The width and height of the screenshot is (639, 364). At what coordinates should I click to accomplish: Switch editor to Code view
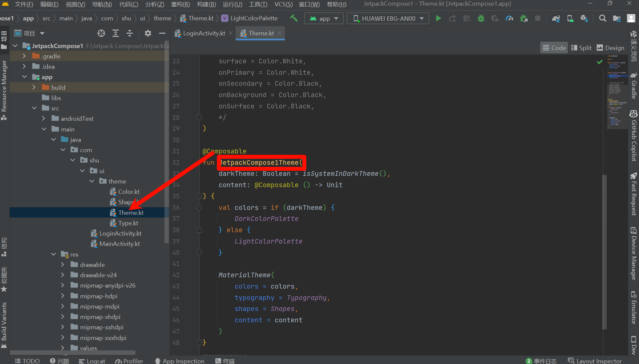[x=554, y=48]
